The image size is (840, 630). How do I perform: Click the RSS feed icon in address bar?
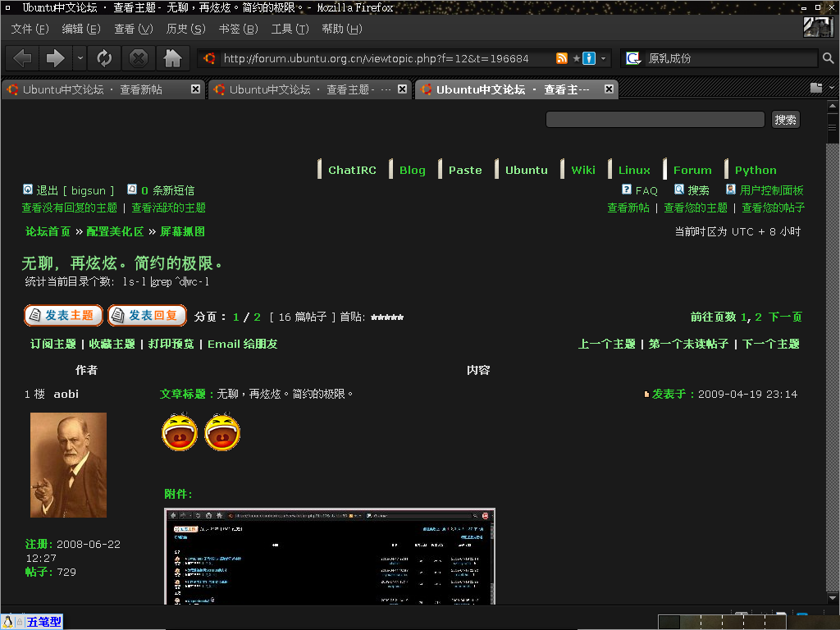[x=561, y=58]
